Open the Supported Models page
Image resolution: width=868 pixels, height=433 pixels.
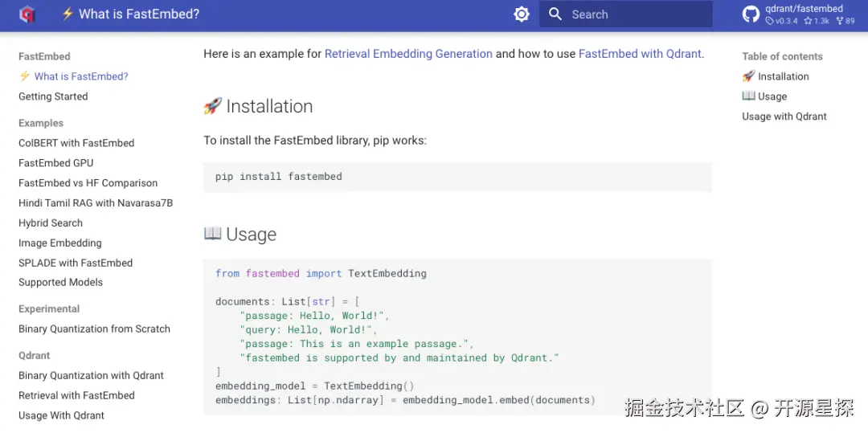coord(60,282)
